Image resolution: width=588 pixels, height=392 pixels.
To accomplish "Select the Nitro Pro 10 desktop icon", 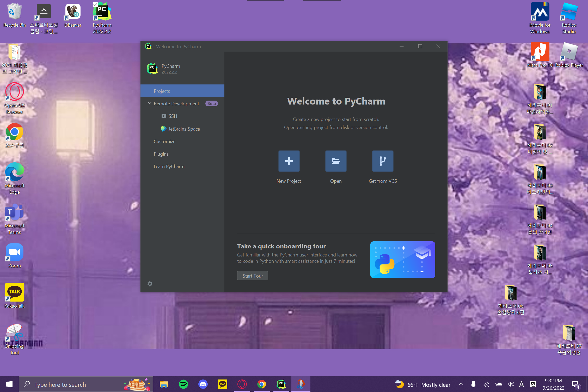I will (540, 55).
